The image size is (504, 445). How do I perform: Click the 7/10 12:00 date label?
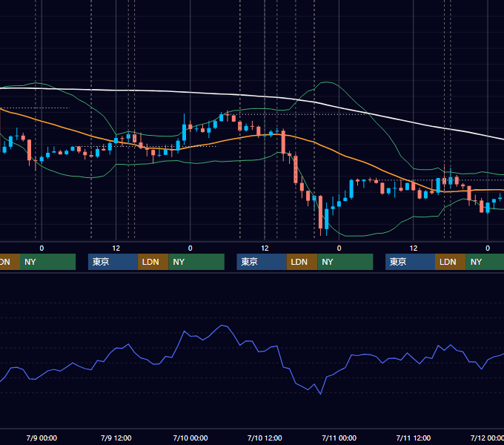[265, 438]
